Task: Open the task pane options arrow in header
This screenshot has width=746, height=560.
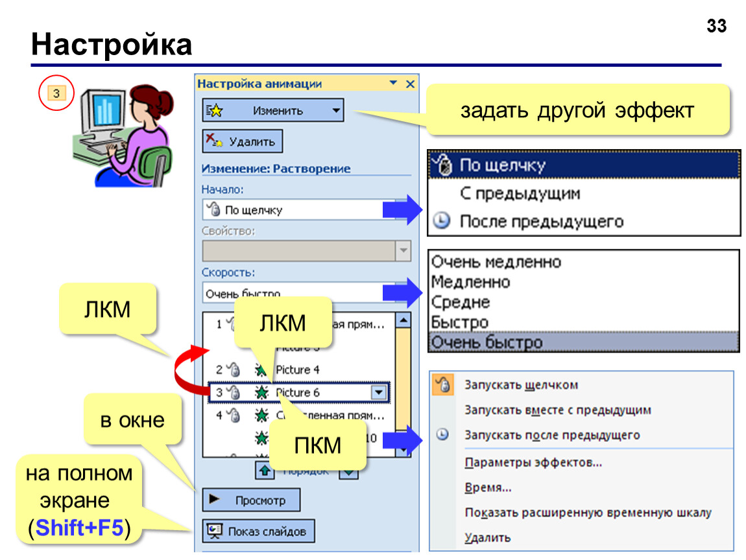Action: click(394, 83)
